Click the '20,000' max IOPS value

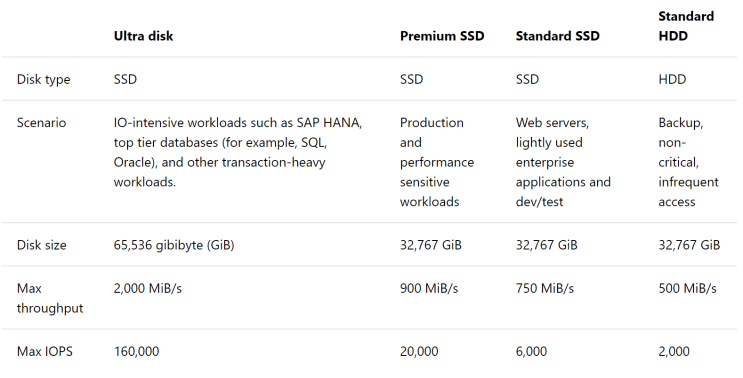[x=419, y=351]
